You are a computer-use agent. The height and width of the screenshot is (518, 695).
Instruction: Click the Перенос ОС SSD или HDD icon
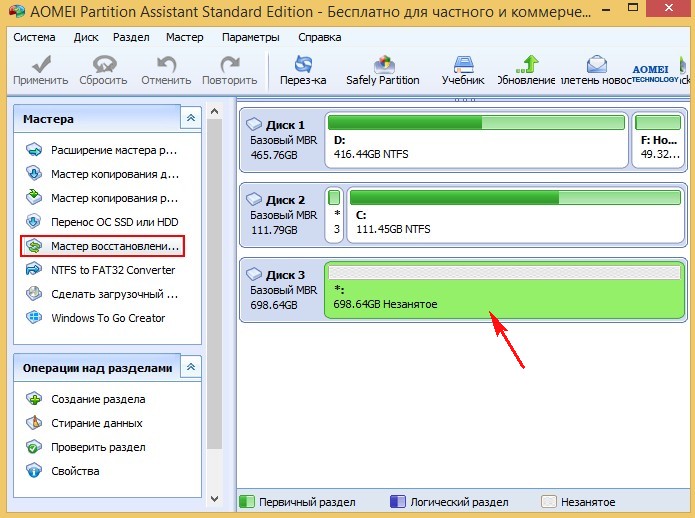[x=34, y=222]
